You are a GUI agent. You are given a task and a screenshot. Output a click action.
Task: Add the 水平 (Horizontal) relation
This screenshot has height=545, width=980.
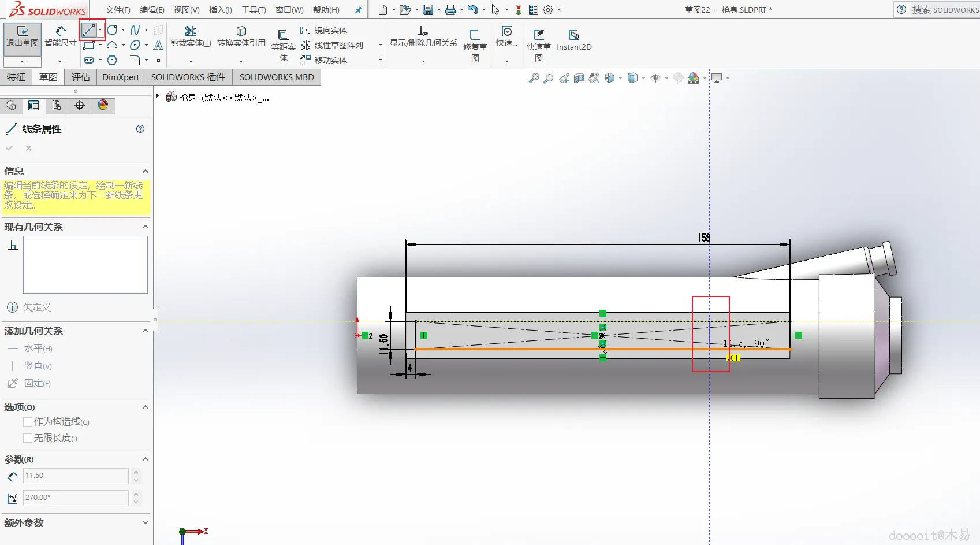(38, 348)
